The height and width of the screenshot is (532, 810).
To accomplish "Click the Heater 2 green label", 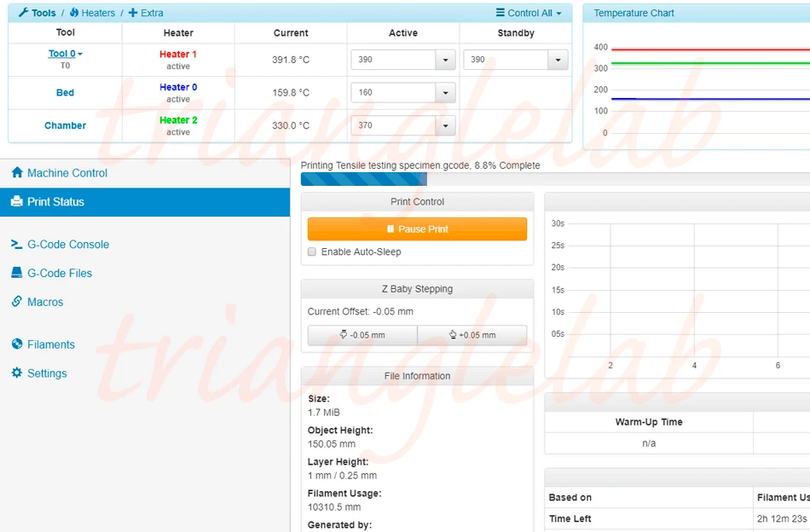I will pyautogui.click(x=178, y=120).
